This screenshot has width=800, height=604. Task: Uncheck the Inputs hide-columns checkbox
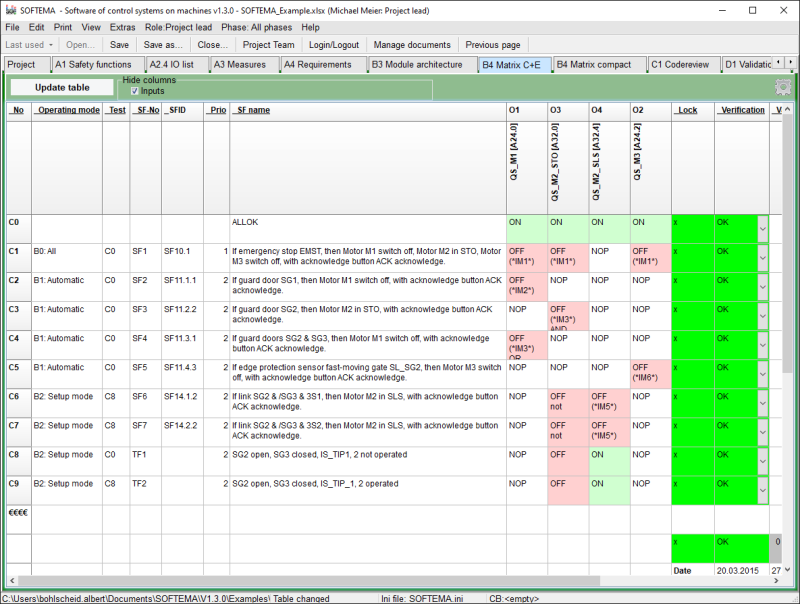pos(135,91)
